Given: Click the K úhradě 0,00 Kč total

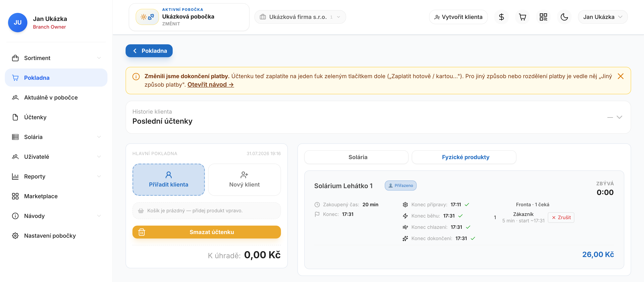Looking at the screenshot, I should click(244, 255).
